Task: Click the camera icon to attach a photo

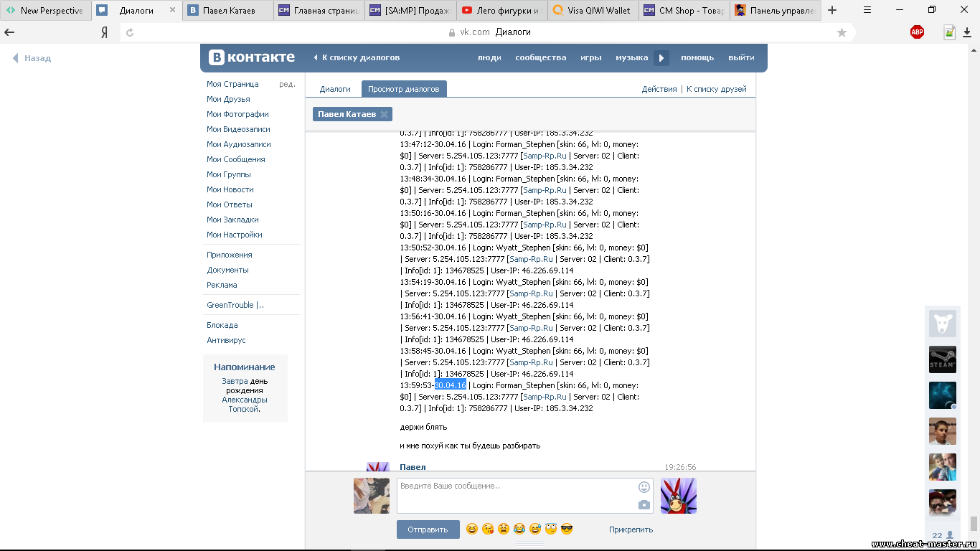Action: pyautogui.click(x=644, y=505)
